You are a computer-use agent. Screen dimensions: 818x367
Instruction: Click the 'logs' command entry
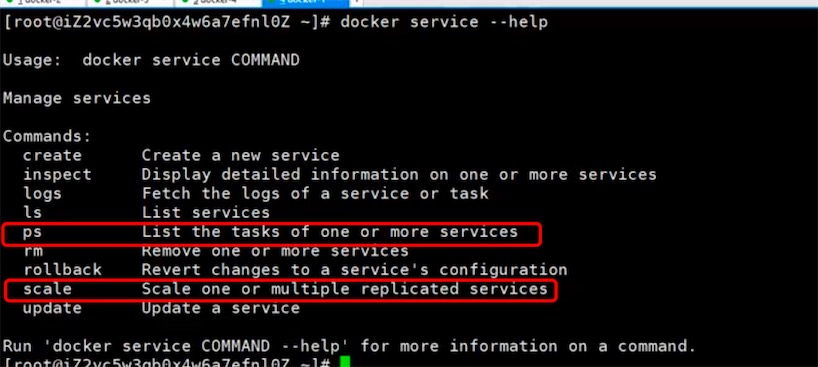42,194
